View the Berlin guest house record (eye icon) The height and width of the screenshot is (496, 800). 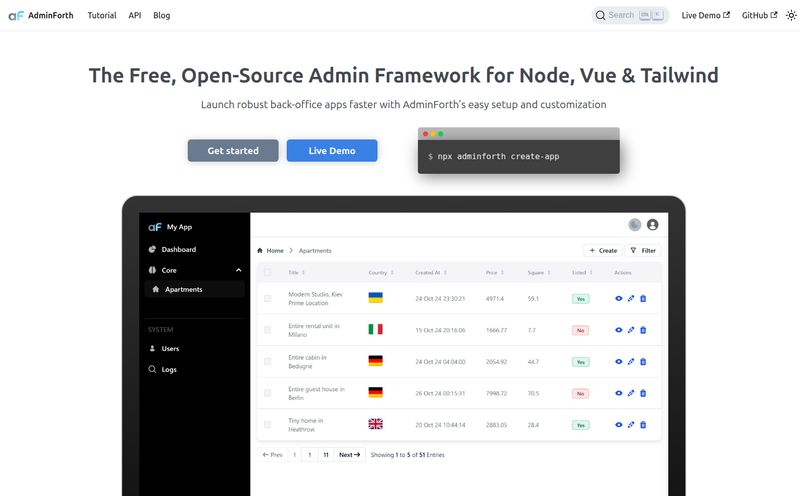[x=618, y=393]
